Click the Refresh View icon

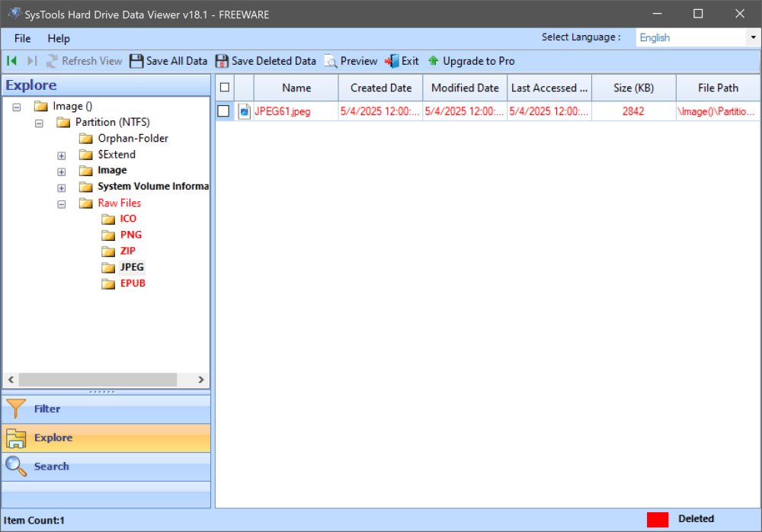(52, 61)
